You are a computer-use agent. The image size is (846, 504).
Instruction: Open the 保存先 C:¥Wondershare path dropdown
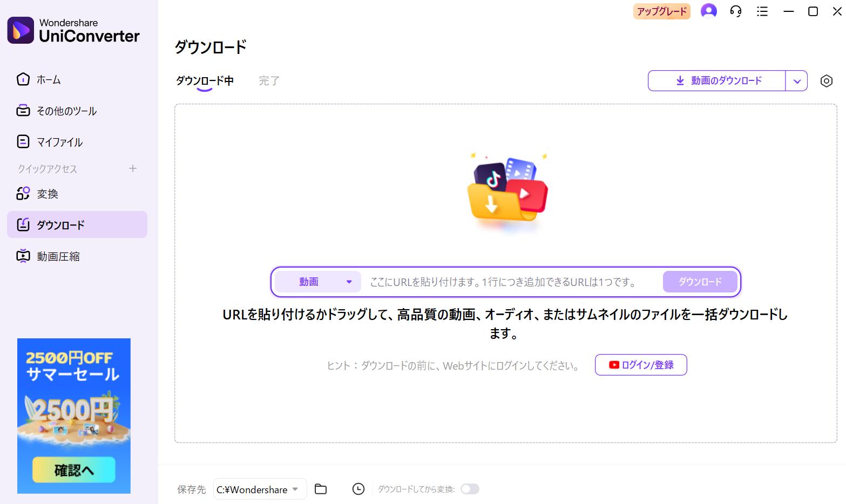[x=260, y=489]
